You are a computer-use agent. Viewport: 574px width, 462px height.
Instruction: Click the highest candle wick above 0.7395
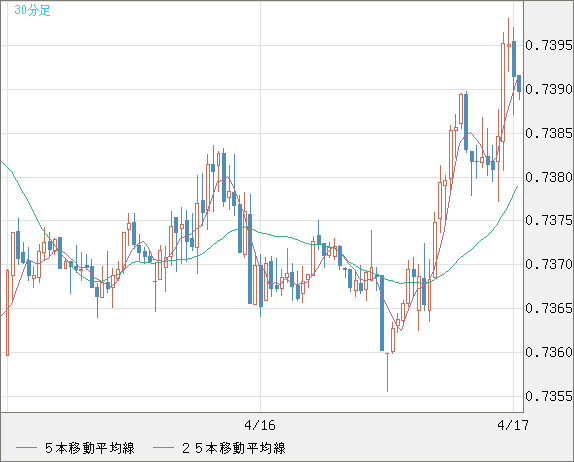pyautogui.click(x=508, y=31)
